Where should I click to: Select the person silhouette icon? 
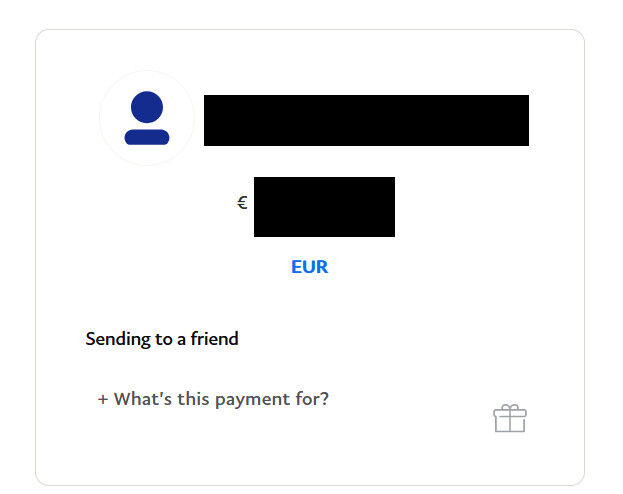[x=147, y=118]
